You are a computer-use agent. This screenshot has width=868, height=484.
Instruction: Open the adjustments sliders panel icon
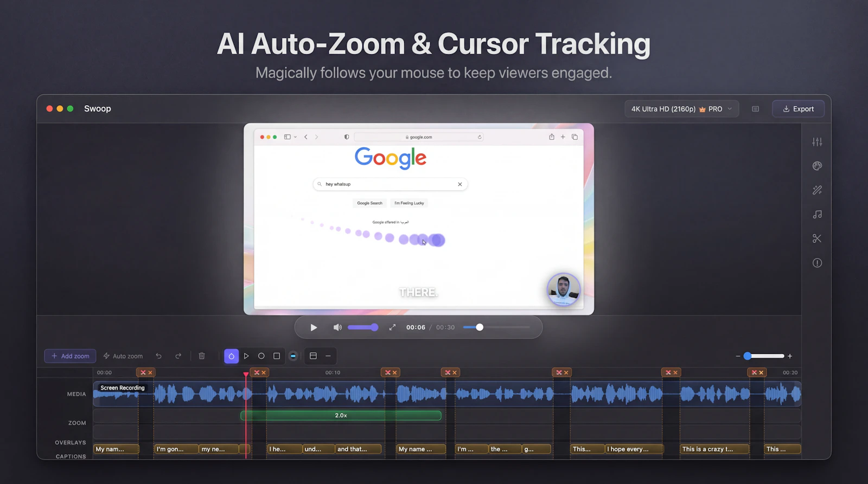(x=817, y=142)
